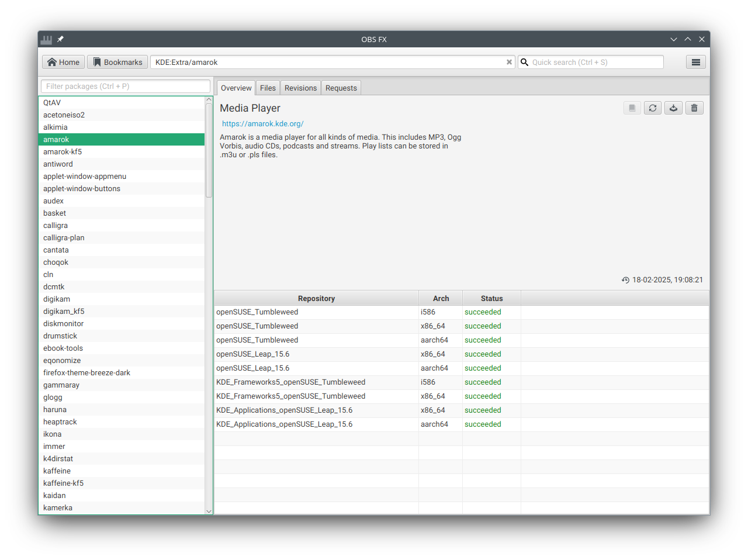The width and height of the screenshot is (748, 560).
Task: Click the Home button
Action: click(x=64, y=62)
